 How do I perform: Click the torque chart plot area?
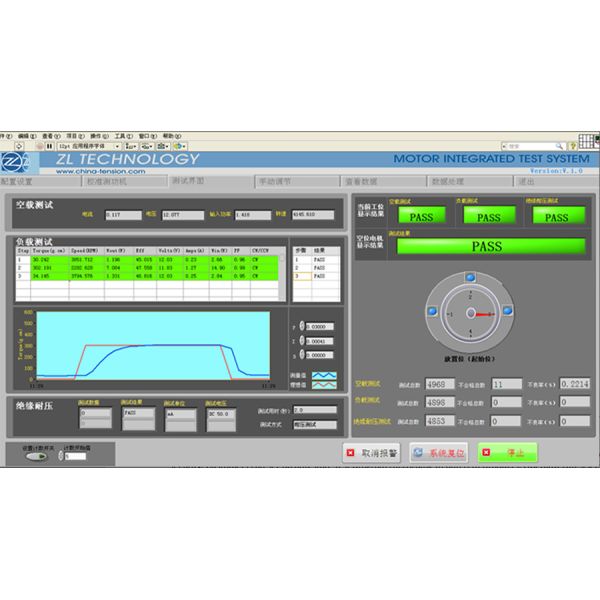(150, 345)
